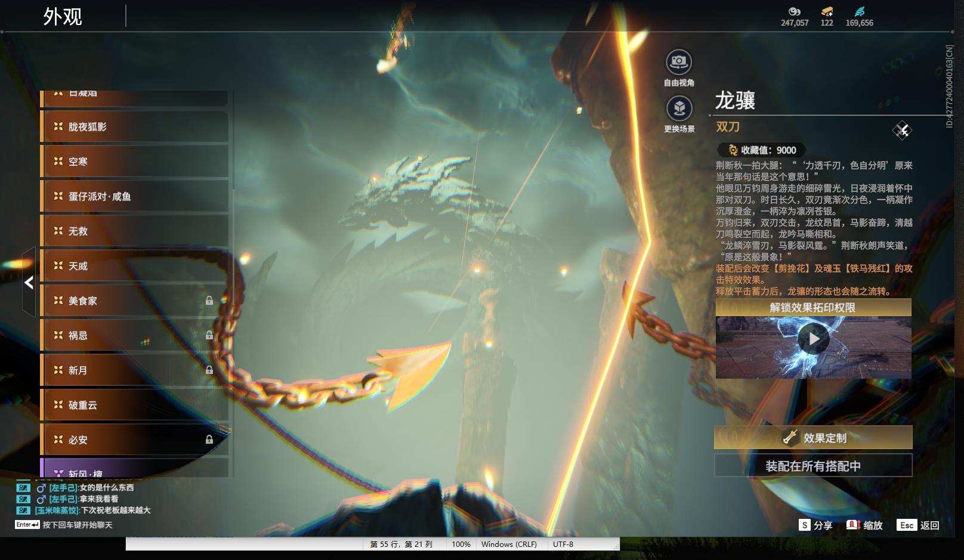Click the 效果定制 button
964x560 pixels.
(x=813, y=438)
